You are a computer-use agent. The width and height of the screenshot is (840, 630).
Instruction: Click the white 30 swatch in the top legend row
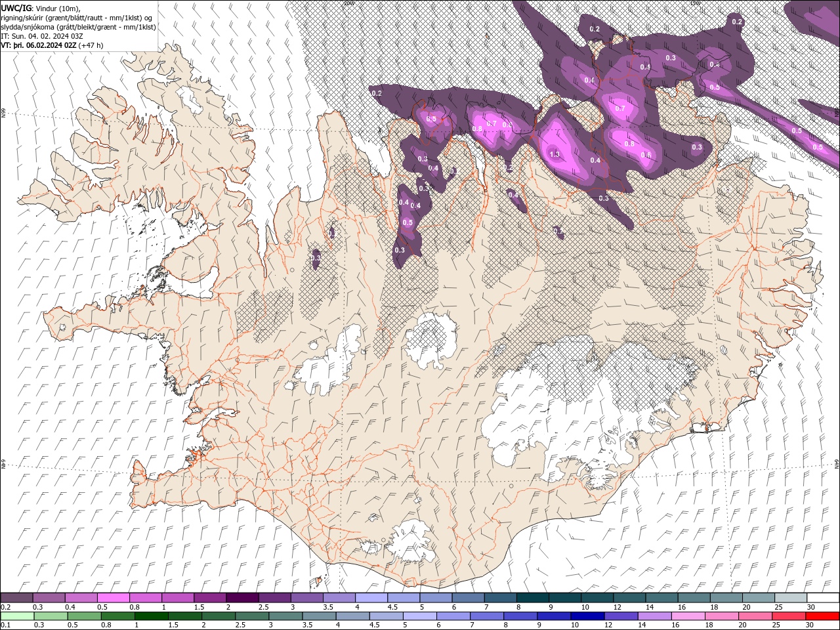pos(822,598)
